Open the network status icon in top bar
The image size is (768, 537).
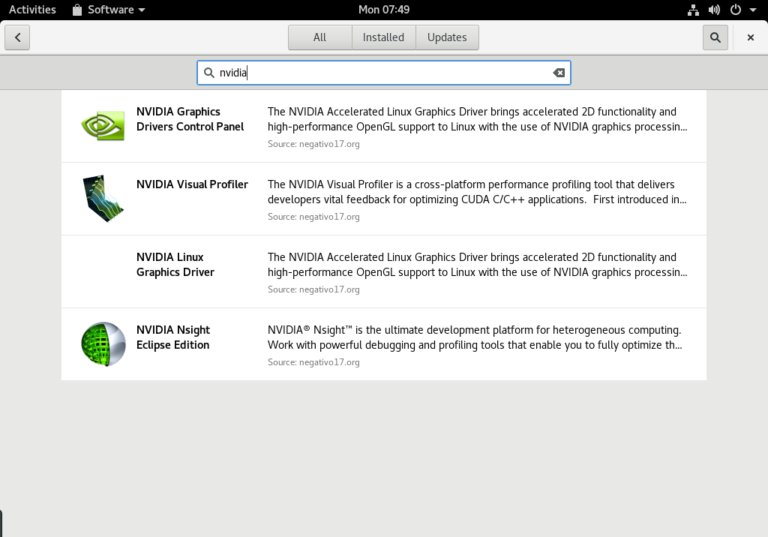click(x=693, y=10)
